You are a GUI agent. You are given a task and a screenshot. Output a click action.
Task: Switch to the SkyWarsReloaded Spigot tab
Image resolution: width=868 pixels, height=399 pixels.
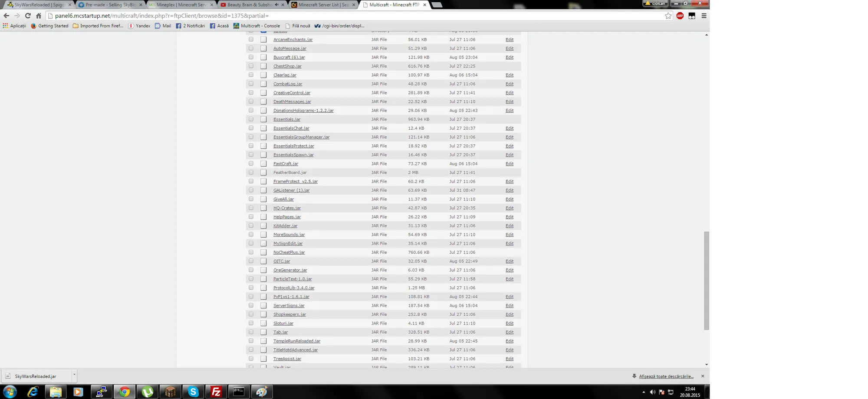point(39,5)
